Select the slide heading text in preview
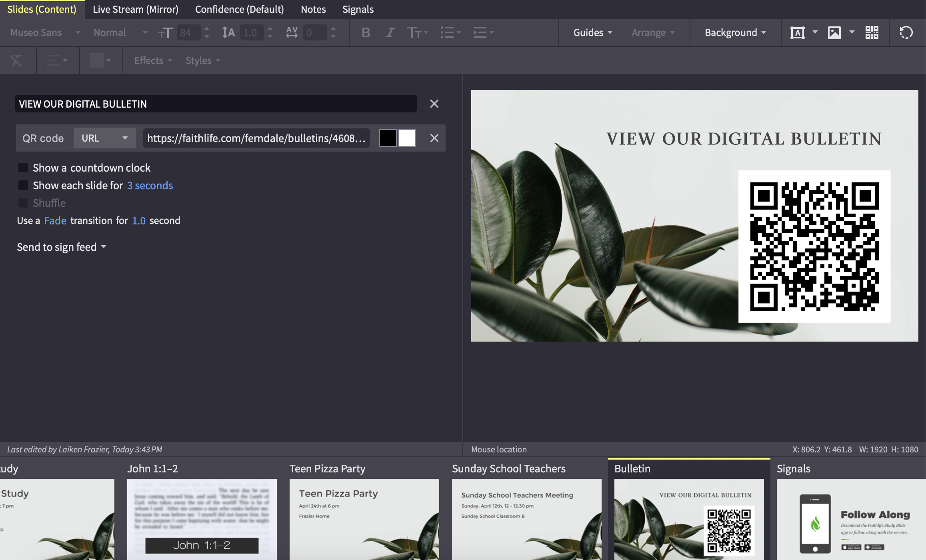This screenshot has width=926, height=560. click(744, 139)
